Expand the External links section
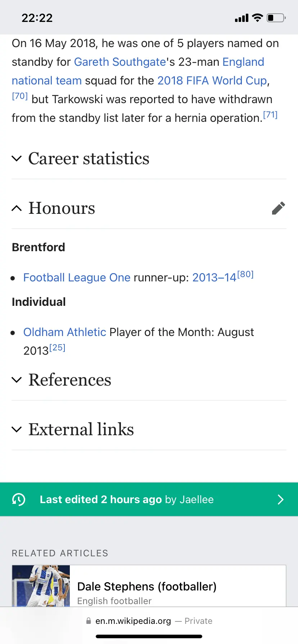The height and width of the screenshot is (644, 298). pos(81,429)
